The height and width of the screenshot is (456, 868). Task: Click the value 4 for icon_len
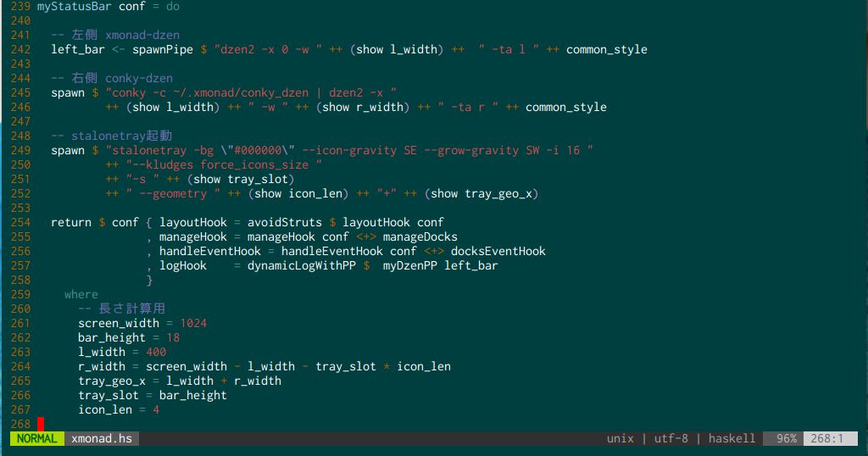click(x=156, y=409)
